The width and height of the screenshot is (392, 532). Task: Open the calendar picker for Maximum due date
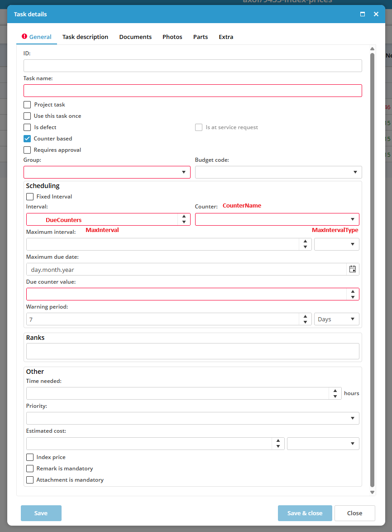[352, 269]
